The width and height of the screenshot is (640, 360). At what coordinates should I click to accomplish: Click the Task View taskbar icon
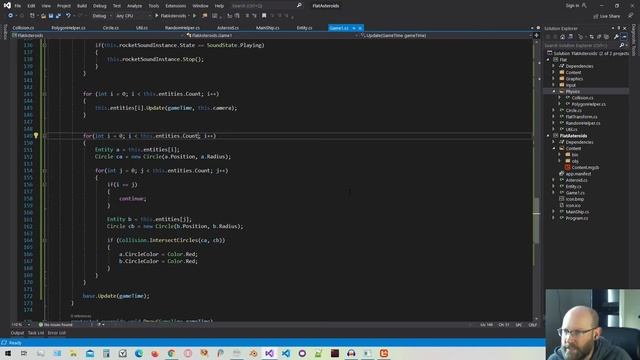point(24,353)
